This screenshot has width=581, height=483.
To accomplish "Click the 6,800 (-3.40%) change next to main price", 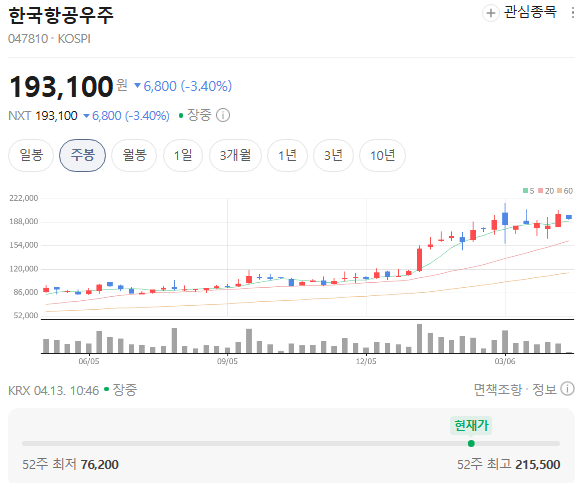I will tap(183, 86).
